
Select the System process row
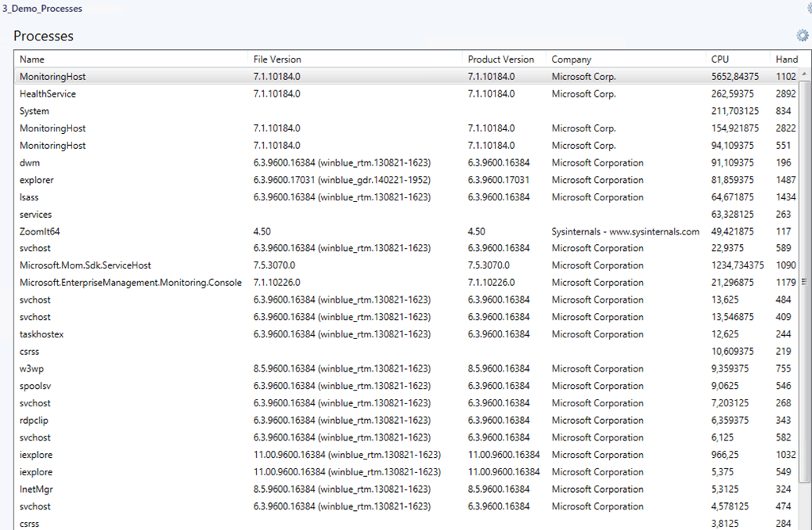pos(407,111)
